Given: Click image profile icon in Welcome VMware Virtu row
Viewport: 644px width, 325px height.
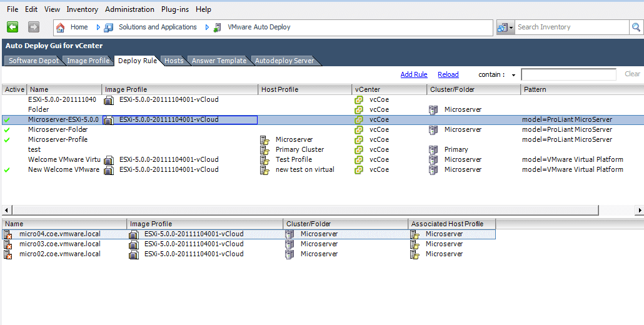Looking at the screenshot, I should (109, 159).
